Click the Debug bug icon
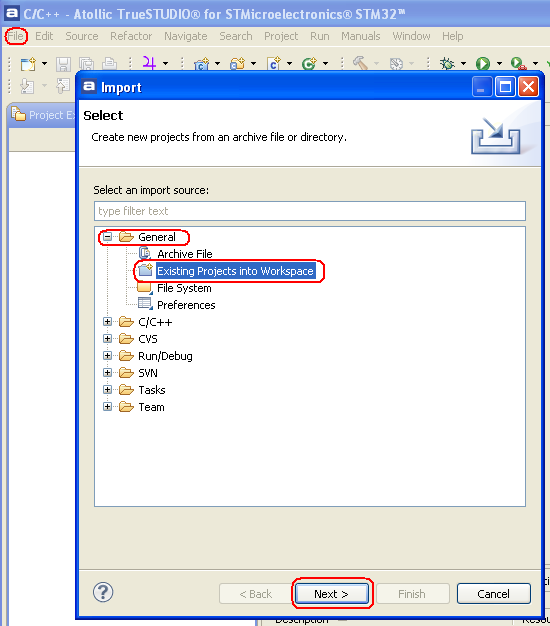Image resolution: width=550 pixels, height=626 pixels. (447, 64)
